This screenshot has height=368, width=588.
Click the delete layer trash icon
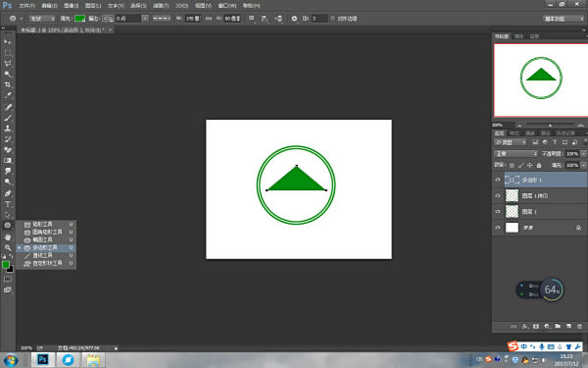click(x=580, y=327)
